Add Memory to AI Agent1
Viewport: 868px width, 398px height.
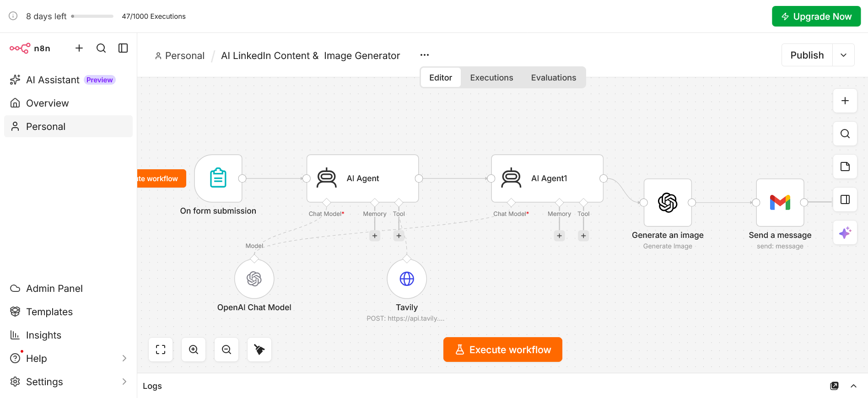tap(559, 236)
